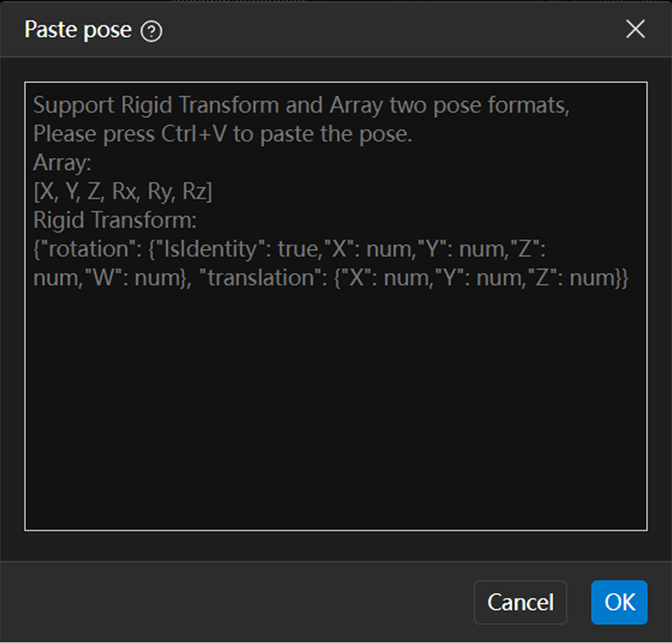The height and width of the screenshot is (643, 672).
Task: Open help next to Paste pose title
Action: (x=151, y=31)
